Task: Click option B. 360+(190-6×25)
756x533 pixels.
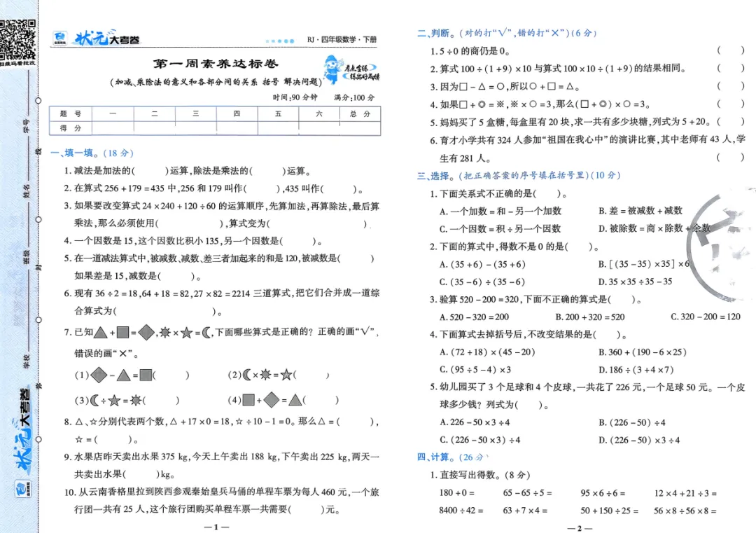Action: (642, 352)
